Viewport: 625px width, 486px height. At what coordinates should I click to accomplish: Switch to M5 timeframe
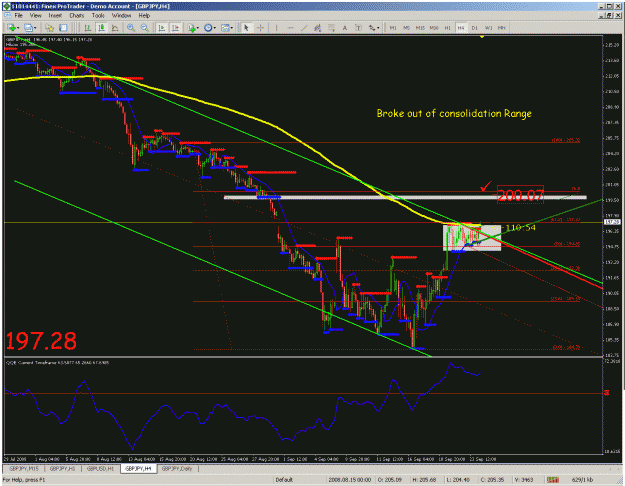click(x=407, y=28)
